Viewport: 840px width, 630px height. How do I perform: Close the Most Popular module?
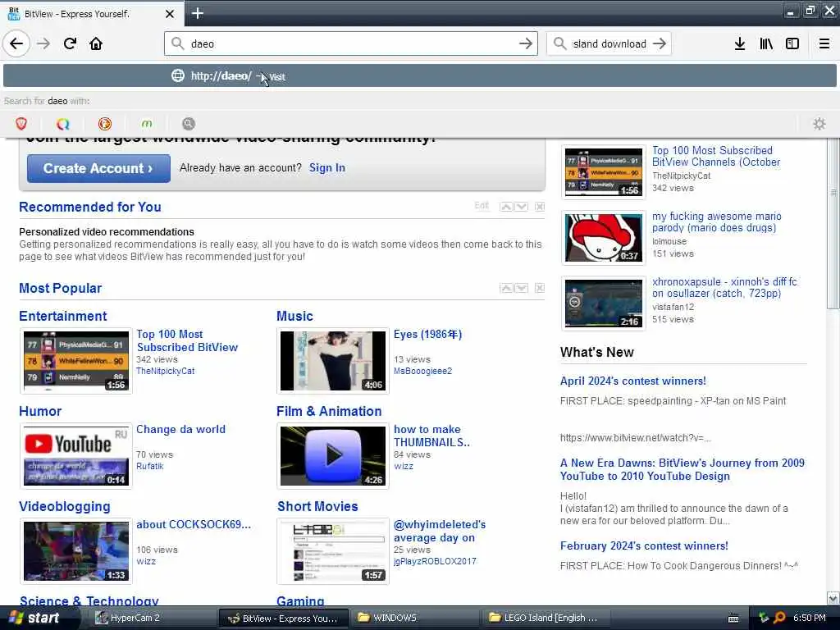pos(540,288)
